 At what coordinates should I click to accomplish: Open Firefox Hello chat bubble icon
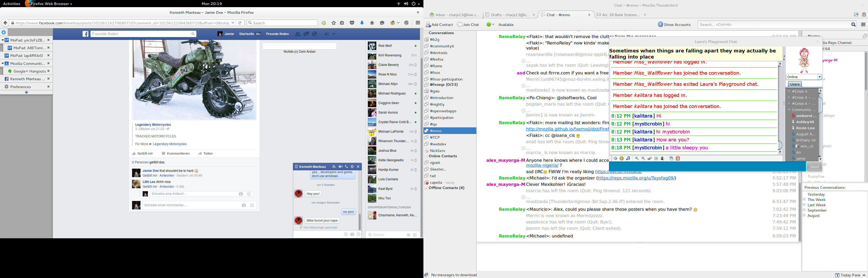click(382, 23)
